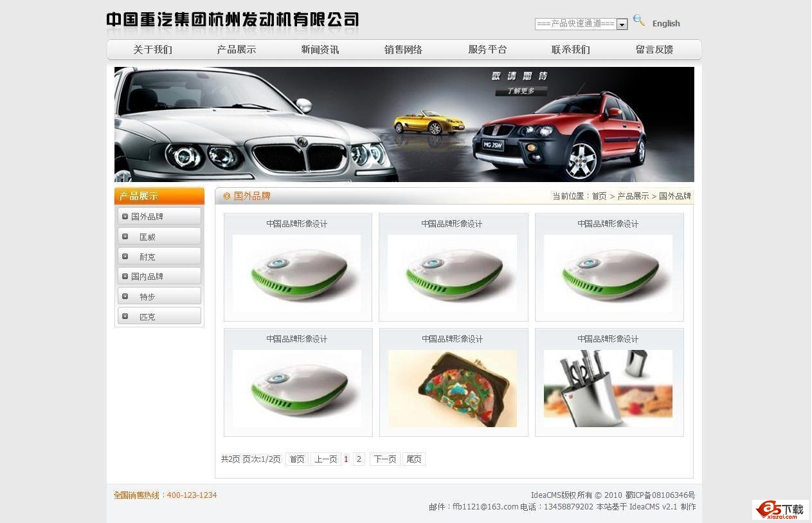Open the 联系我们 navigation menu
The image size is (812, 523).
570,49
